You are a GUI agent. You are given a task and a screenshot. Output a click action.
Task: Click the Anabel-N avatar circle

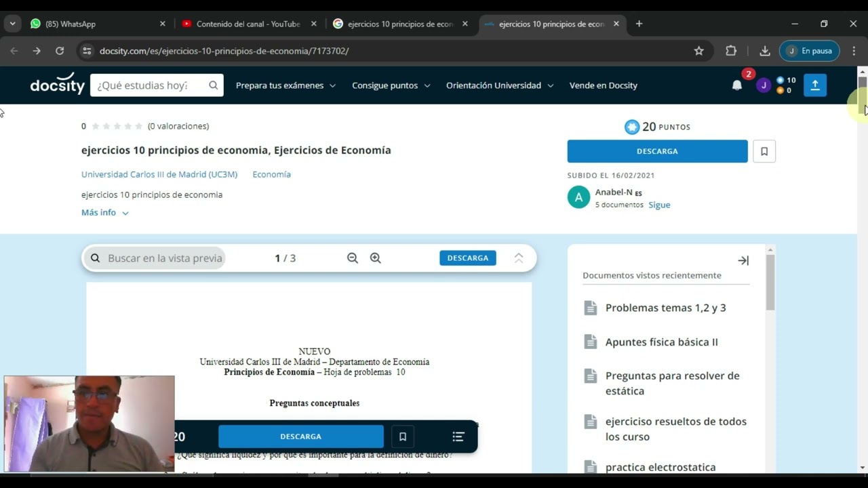(x=578, y=197)
